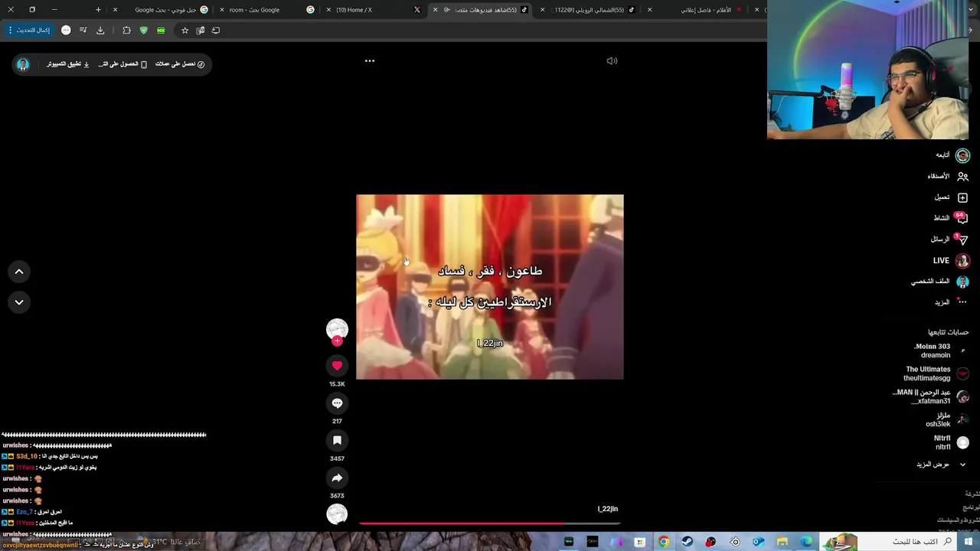Screen dimensions: 980x551
Task: Click the Get Coins (احصل على عملات) button
Action: tap(180, 64)
